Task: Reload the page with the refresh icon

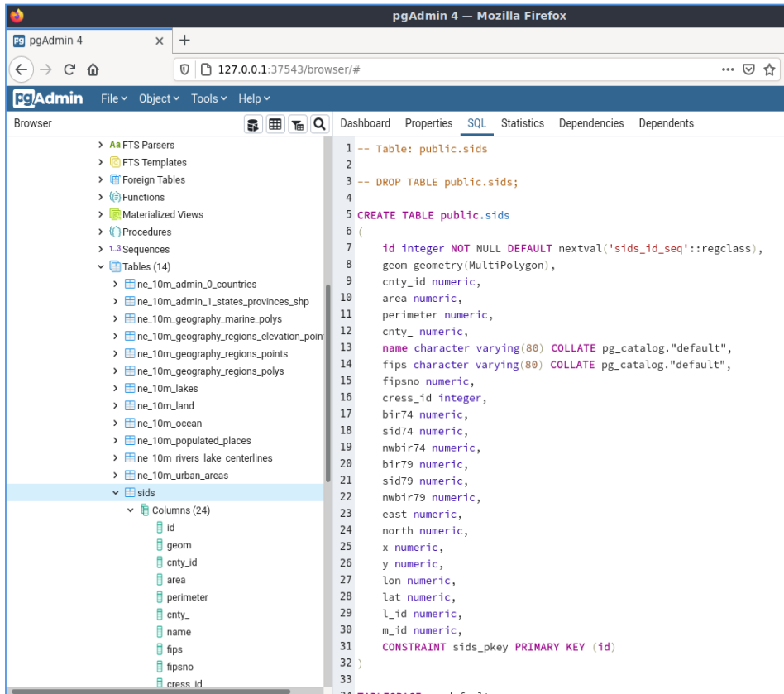Action: point(69,69)
